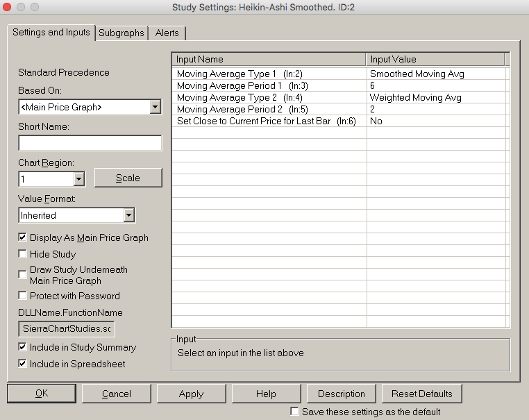Screen dimensions: 529x420
Task: Enable the Hide Study checkbox
Action: click(x=23, y=254)
